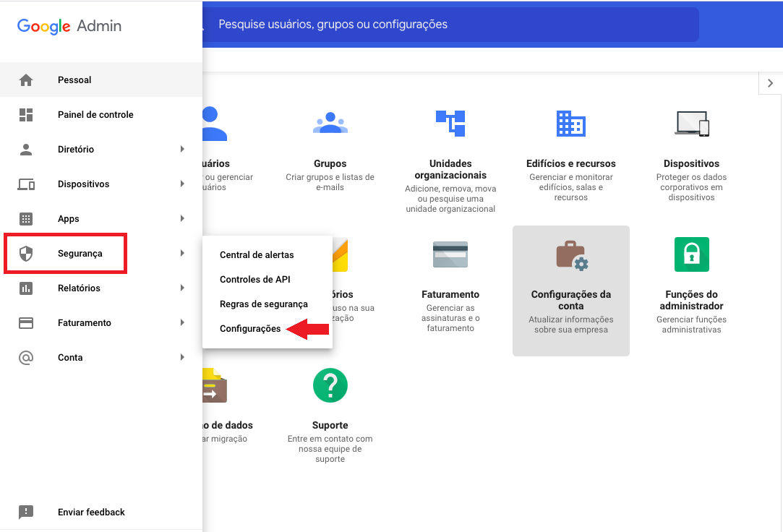Viewport: 783px width, 532px height.
Task: Click the Edifícios e recursos building icon
Action: coord(570,124)
